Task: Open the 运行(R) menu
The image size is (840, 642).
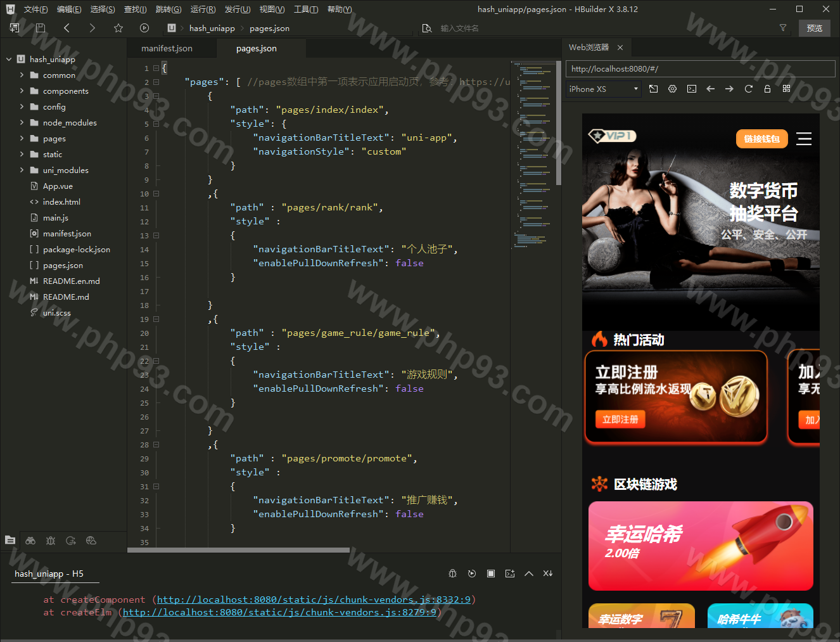Action: (203, 10)
